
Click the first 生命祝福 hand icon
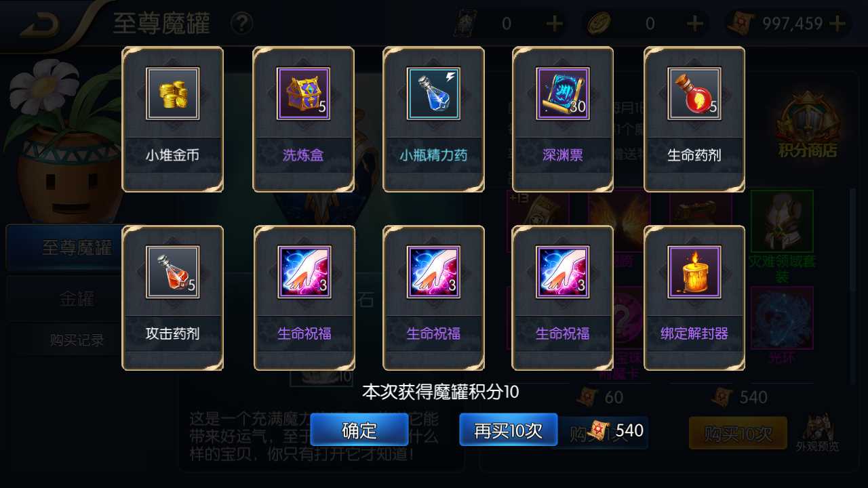[x=304, y=272]
